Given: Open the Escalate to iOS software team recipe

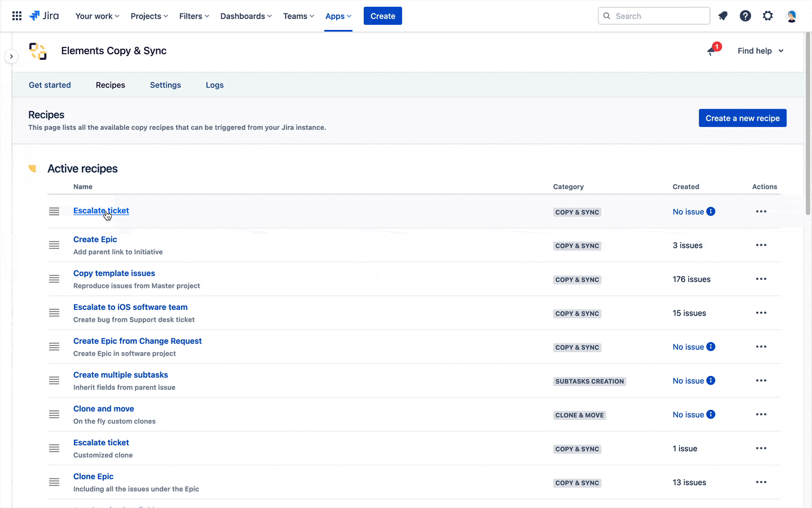Looking at the screenshot, I should [130, 307].
